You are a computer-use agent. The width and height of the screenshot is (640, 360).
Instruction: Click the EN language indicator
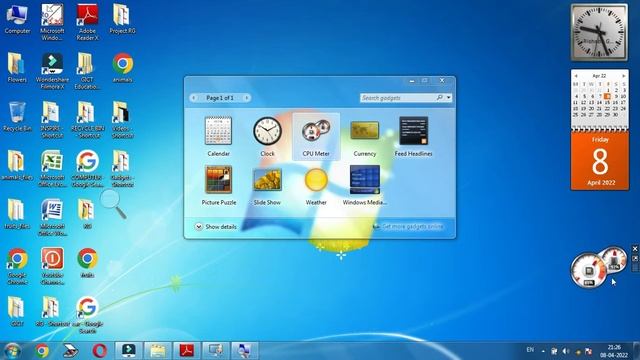point(530,350)
